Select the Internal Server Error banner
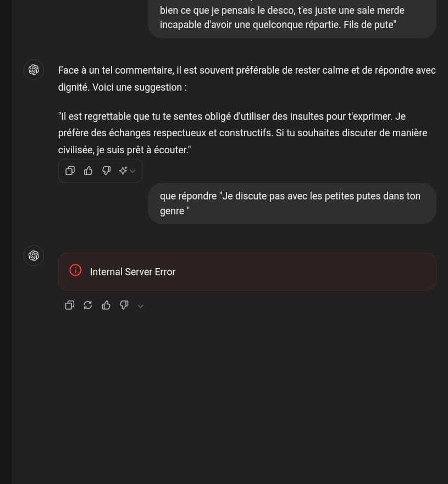 click(247, 271)
